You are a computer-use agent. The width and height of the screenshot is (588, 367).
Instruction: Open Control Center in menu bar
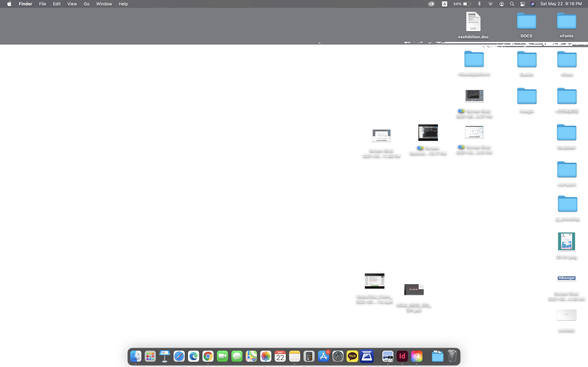tap(522, 4)
